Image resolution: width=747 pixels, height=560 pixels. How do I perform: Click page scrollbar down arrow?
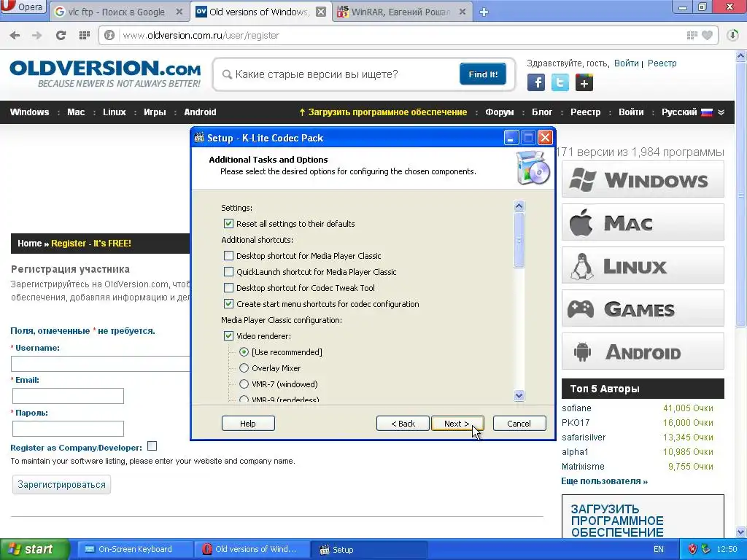click(x=741, y=532)
